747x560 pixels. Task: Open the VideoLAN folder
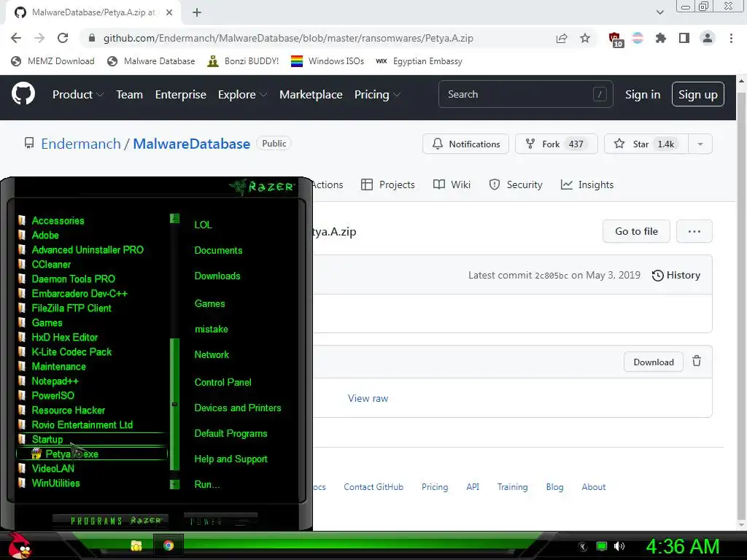(53, 469)
